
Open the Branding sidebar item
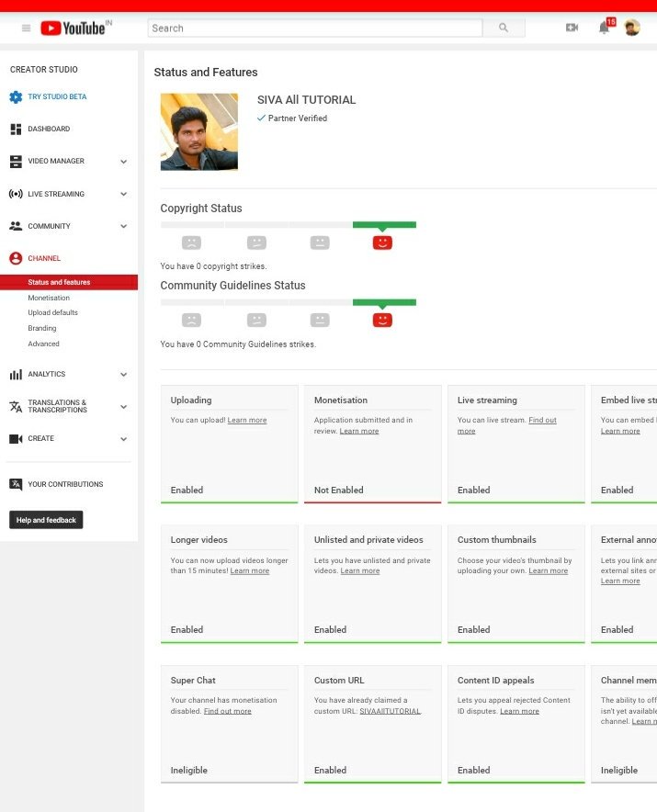click(42, 328)
